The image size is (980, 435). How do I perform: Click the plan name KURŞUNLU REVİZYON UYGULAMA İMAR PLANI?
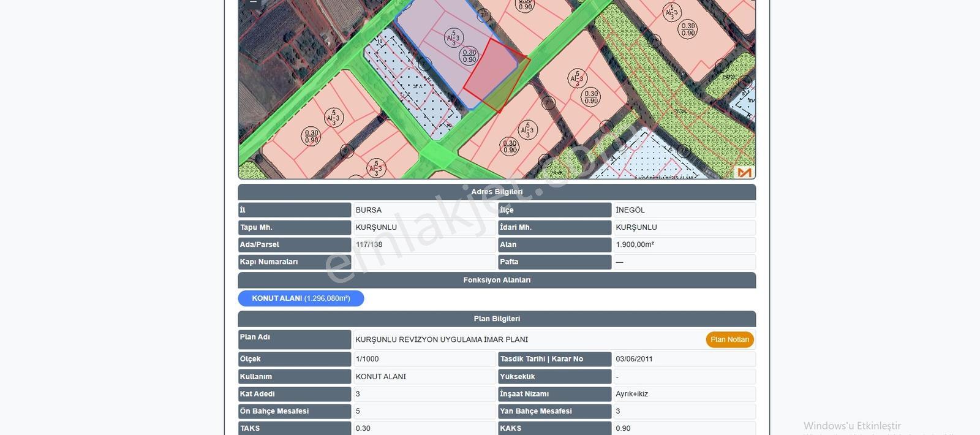[442, 339]
